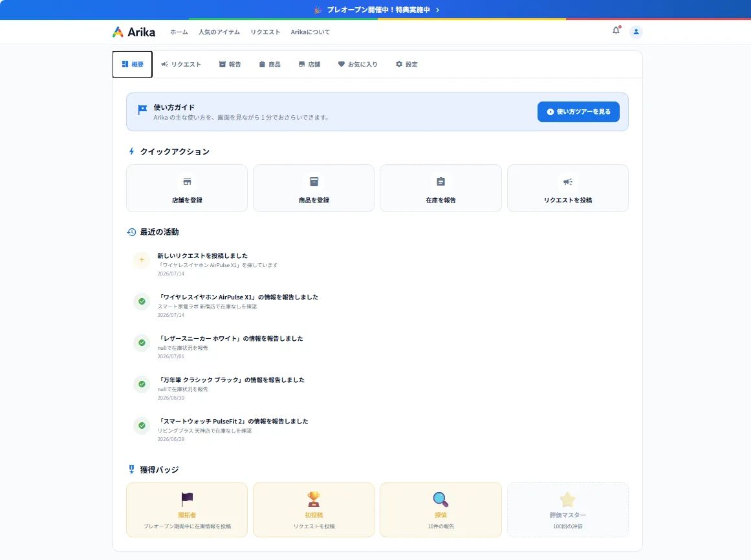The width and height of the screenshot is (751, 560).
Task: Click the Arika logo
Action: (134, 32)
